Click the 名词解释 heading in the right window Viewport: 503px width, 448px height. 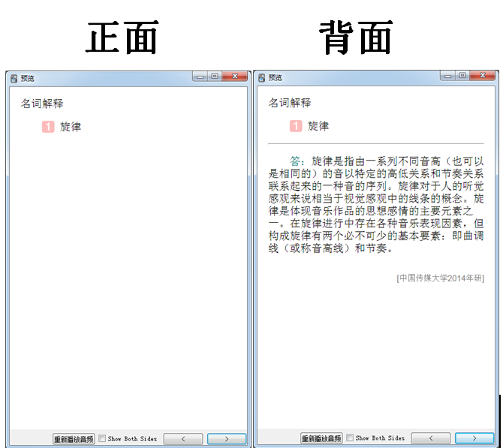click(290, 103)
